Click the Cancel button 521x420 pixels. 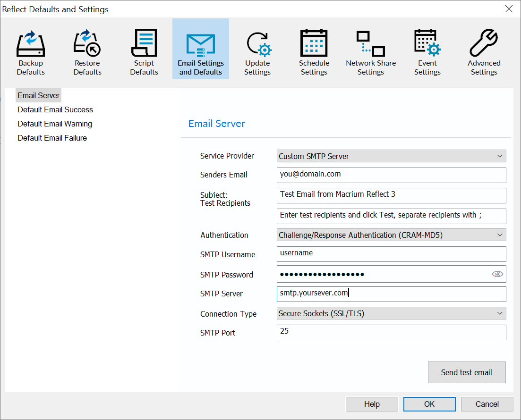tap(487, 404)
